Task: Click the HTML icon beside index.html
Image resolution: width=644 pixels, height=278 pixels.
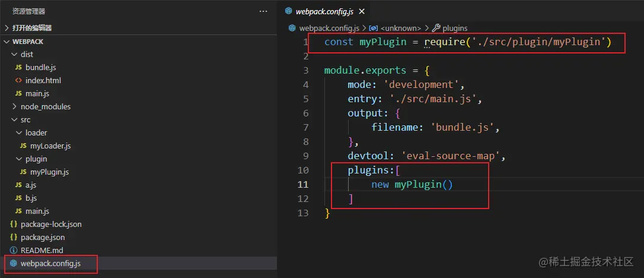Action: pos(18,81)
